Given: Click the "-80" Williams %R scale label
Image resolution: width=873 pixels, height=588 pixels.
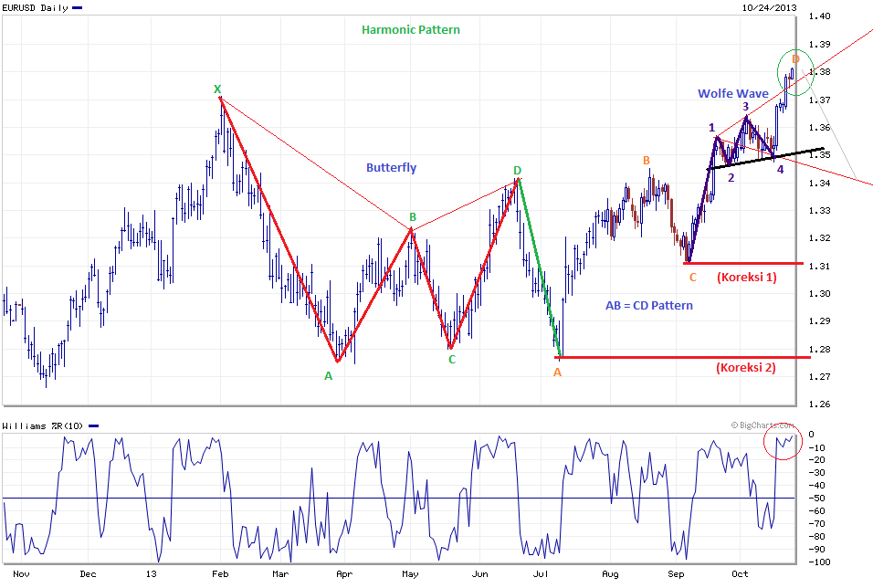Looking at the screenshot, I should pyautogui.click(x=816, y=537).
